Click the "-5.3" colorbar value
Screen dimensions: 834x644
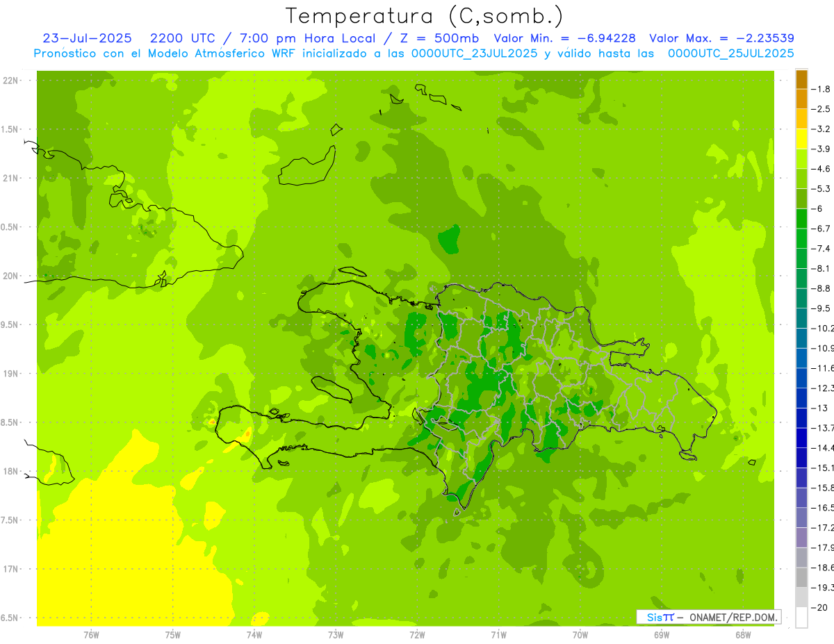coord(821,188)
